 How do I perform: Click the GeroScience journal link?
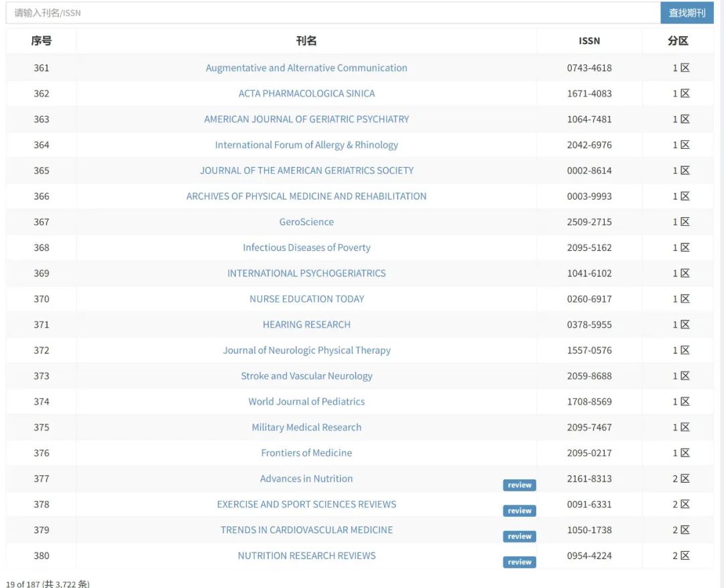[306, 222]
